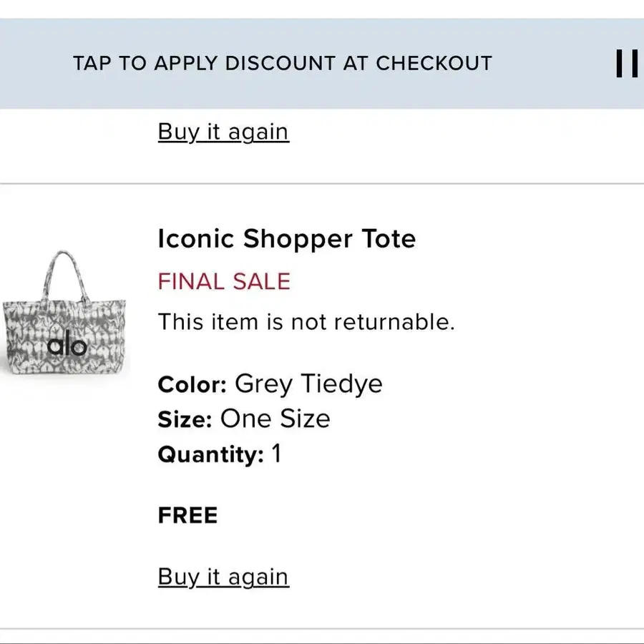Screen dimensions: 644x644
Task: Select the quantity value 1
Action: (x=276, y=454)
